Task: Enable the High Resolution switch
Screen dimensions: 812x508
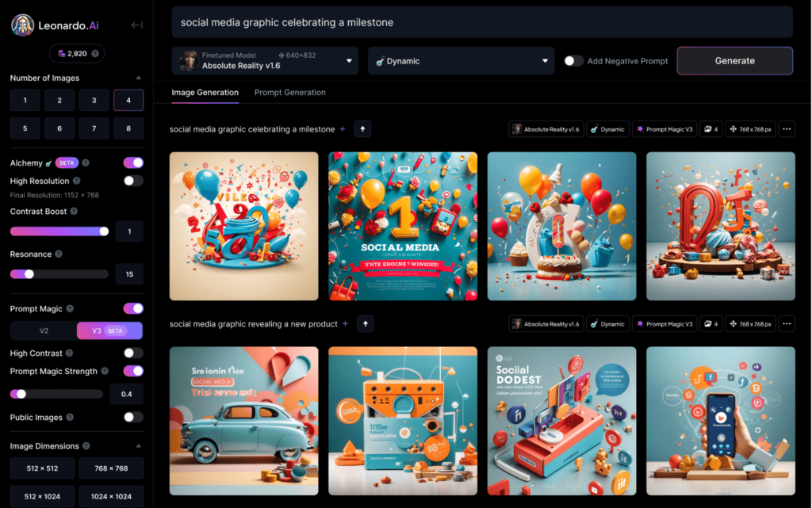Action: click(x=133, y=181)
